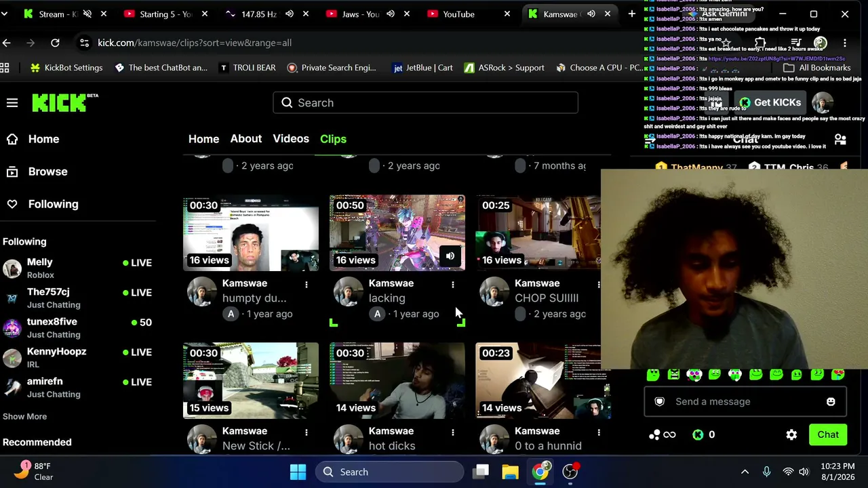Play the humpty du... clip thumbnail
Image resolution: width=868 pixels, height=488 pixels.
tap(251, 233)
